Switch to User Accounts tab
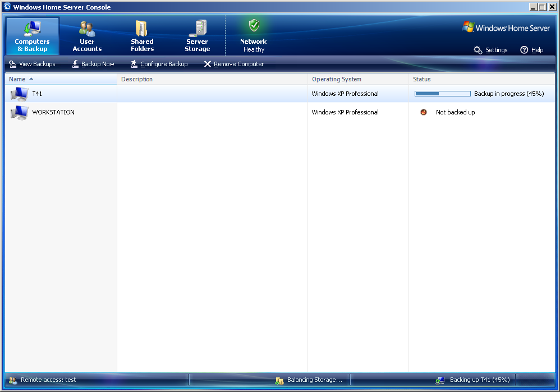560x392 pixels. 87,36
